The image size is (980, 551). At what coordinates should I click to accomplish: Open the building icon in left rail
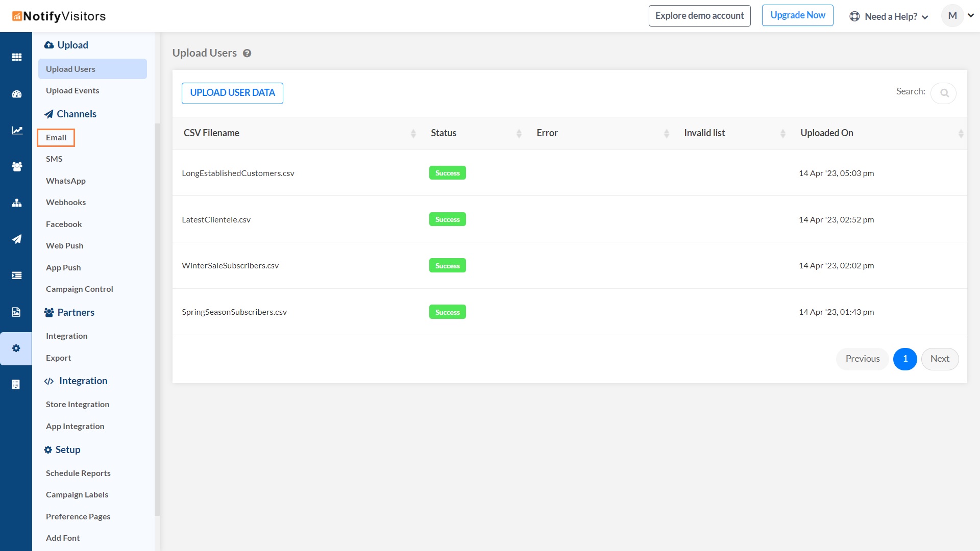tap(16, 385)
